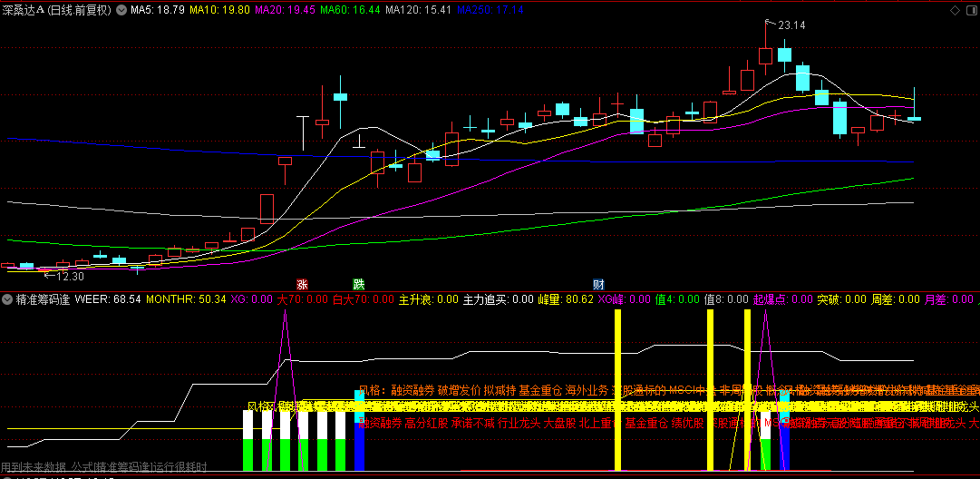Click the green 跌 event marker
Screen dimensions: 980x479
(358, 285)
